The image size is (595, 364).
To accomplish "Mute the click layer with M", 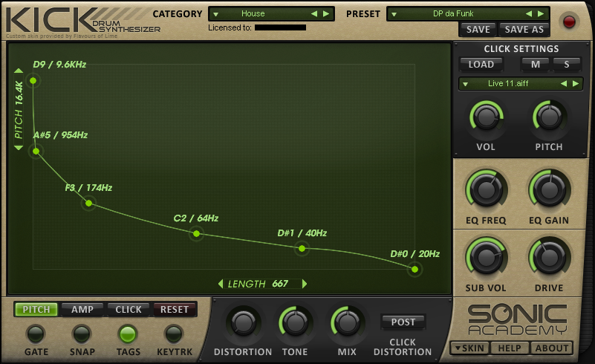I will 536,64.
